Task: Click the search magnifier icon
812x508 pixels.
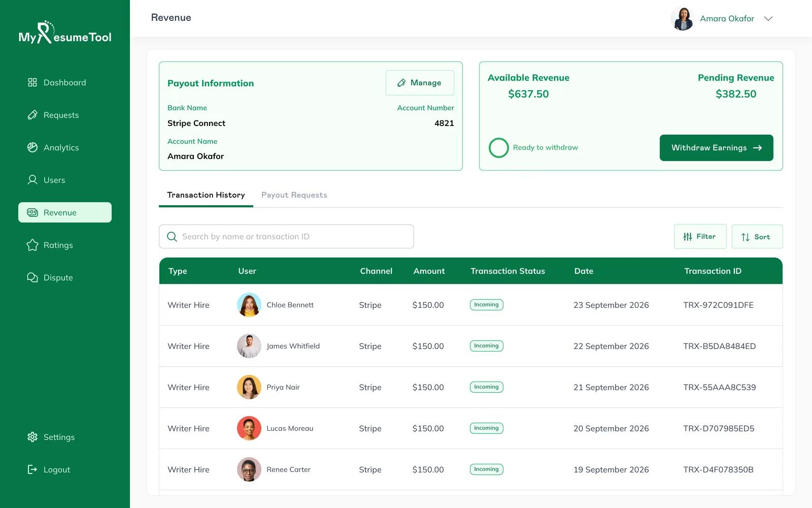Action: pos(172,237)
